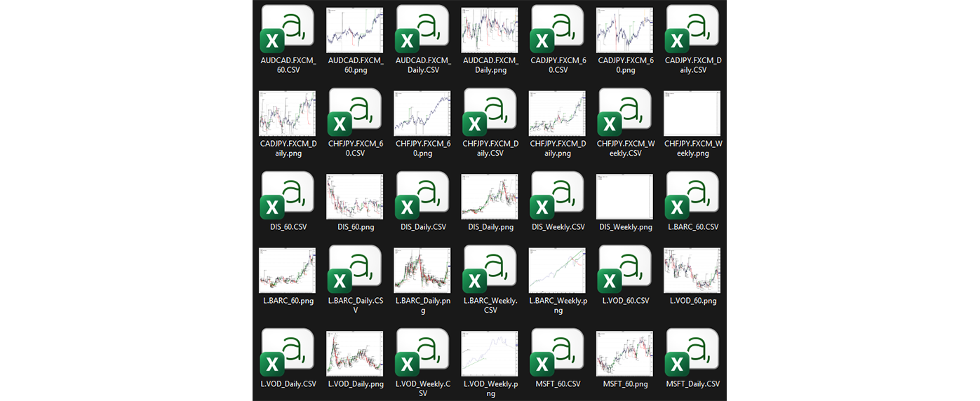Open the MSFT_60.png chart thumbnail

(625, 354)
